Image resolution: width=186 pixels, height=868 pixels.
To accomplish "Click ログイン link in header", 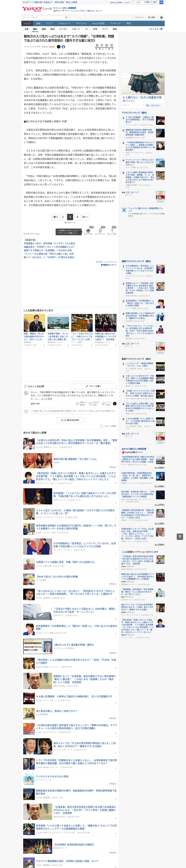I will pos(57,11).
